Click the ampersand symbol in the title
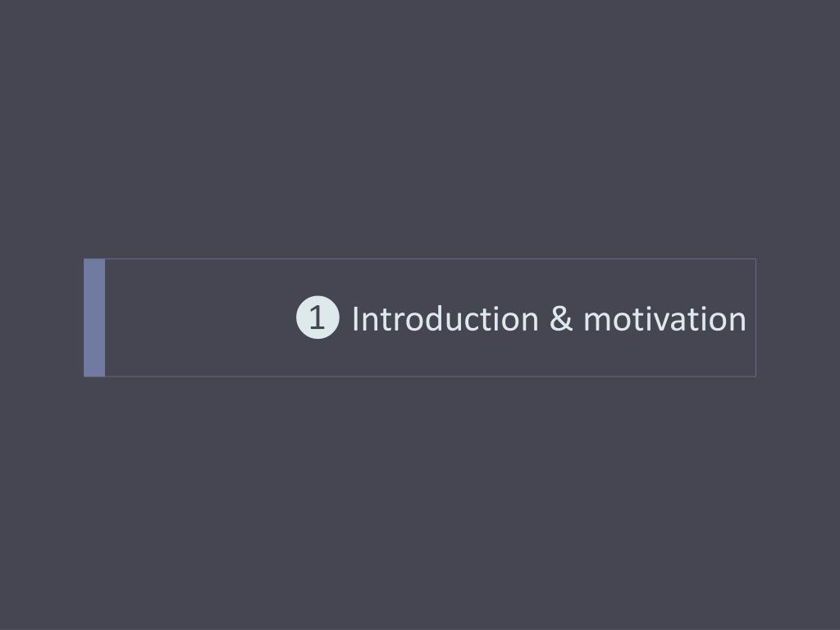This screenshot has height=630, width=840. pos(561,319)
